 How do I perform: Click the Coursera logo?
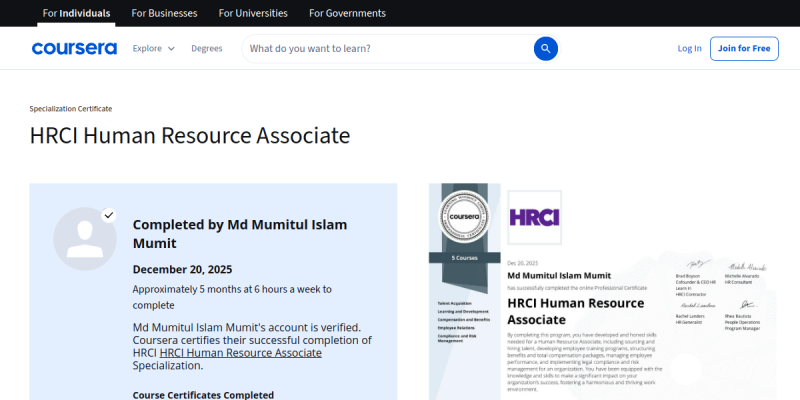click(x=74, y=48)
